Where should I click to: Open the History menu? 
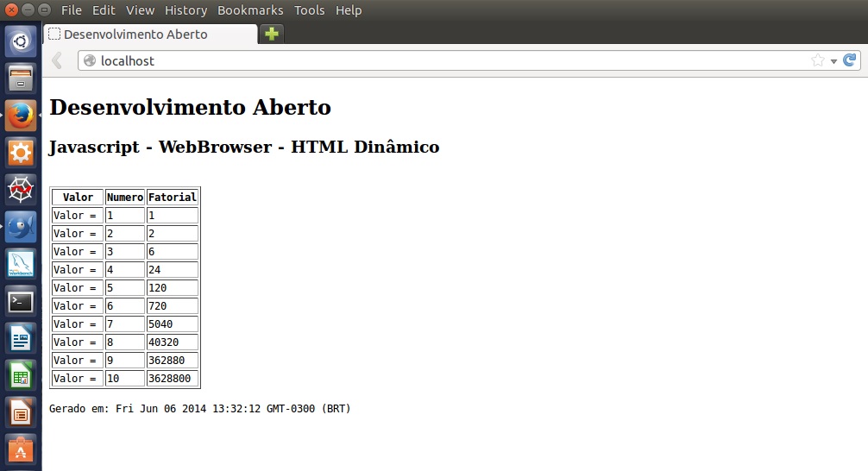click(x=186, y=10)
